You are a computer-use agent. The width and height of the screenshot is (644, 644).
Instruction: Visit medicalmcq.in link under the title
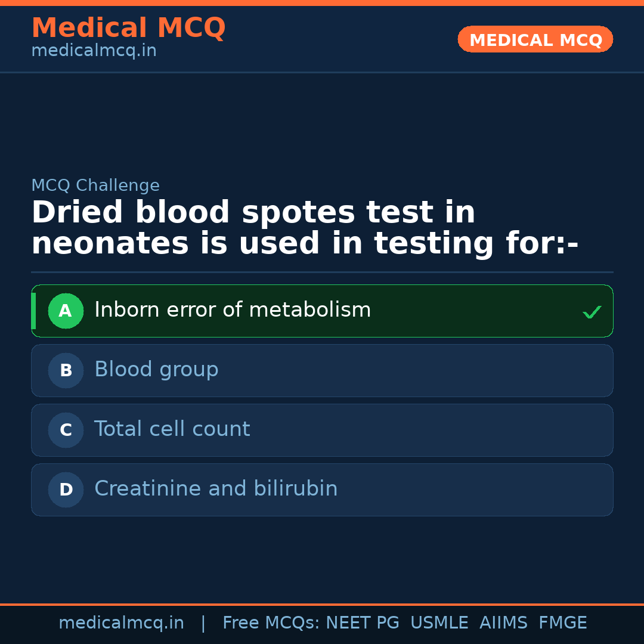point(94,51)
